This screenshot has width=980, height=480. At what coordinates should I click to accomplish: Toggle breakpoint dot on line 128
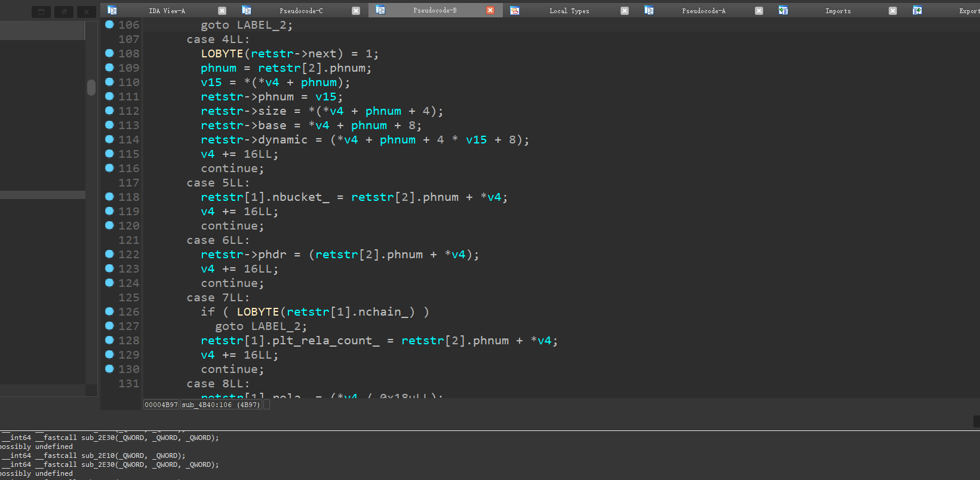coord(109,340)
